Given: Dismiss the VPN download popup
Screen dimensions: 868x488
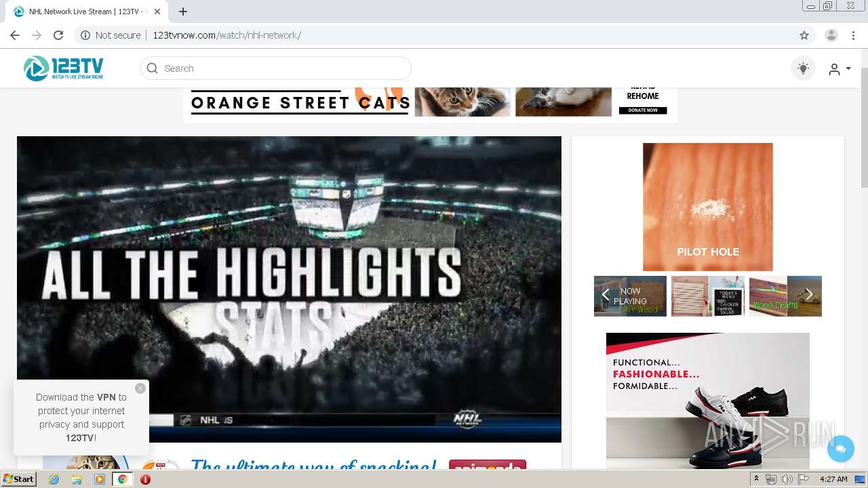Looking at the screenshot, I should click(x=140, y=388).
